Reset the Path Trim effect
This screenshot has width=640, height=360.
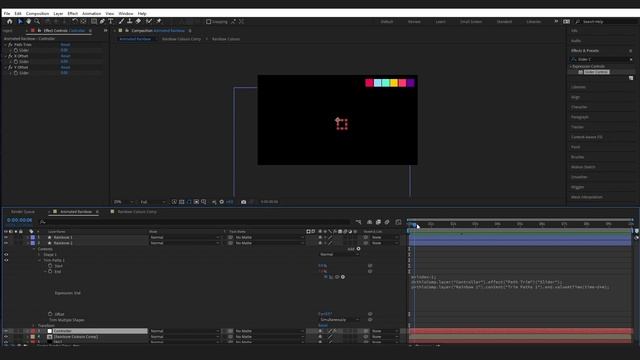coord(65,44)
